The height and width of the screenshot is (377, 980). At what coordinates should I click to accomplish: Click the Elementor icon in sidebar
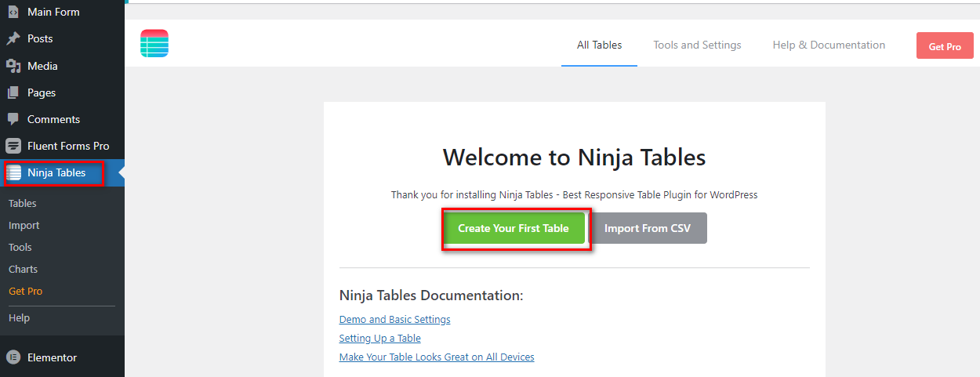pos(13,357)
